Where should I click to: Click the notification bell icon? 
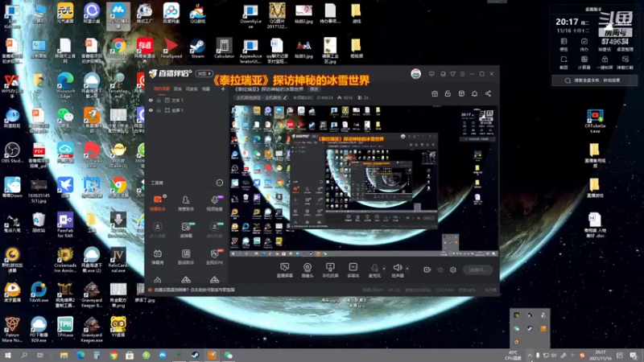(x=474, y=93)
